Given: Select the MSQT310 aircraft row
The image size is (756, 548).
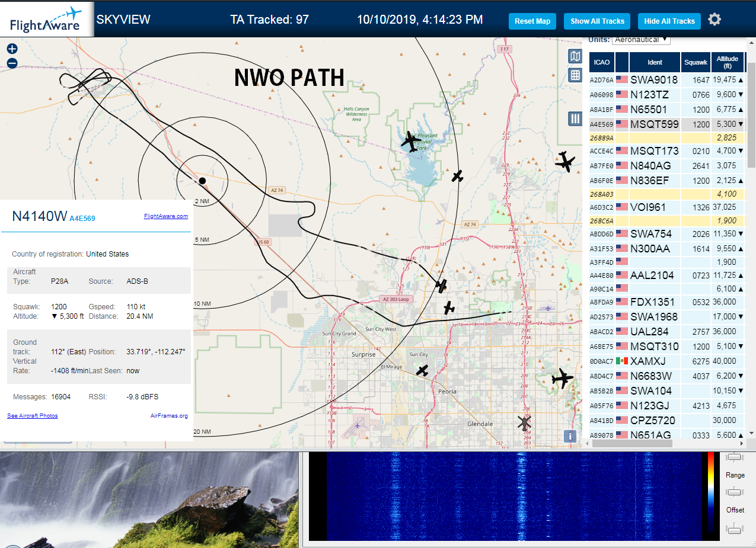Looking at the screenshot, I should point(666,346).
